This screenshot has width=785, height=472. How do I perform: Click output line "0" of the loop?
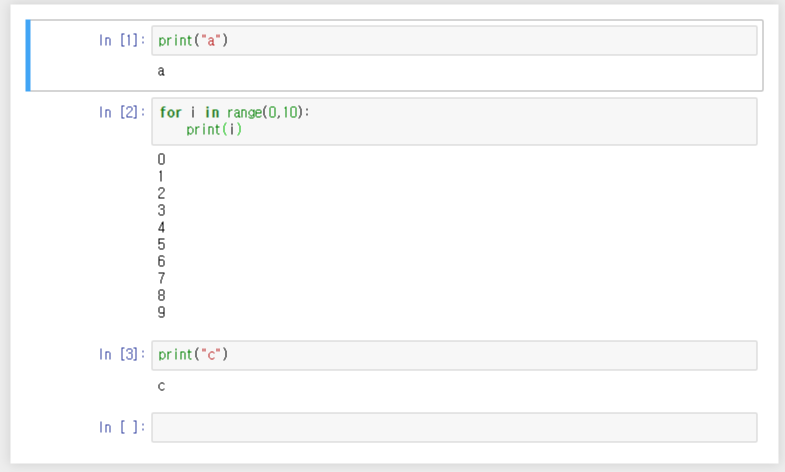click(x=161, y=159)
